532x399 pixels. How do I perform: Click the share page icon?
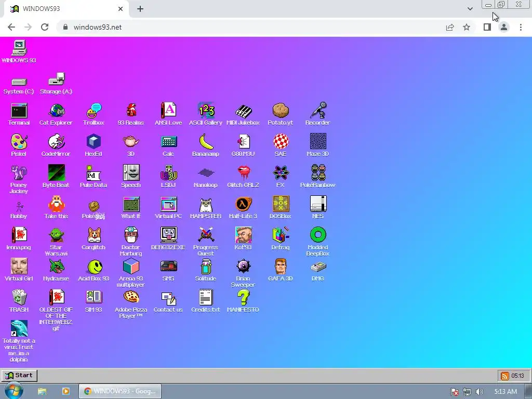pyautogui.click(x=450, y=27)
